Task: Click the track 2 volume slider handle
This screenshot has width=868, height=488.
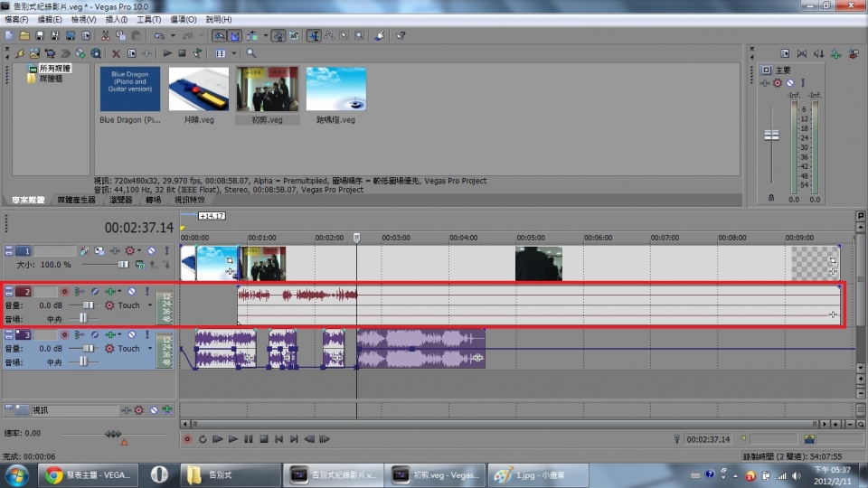Action: point(88,305)
